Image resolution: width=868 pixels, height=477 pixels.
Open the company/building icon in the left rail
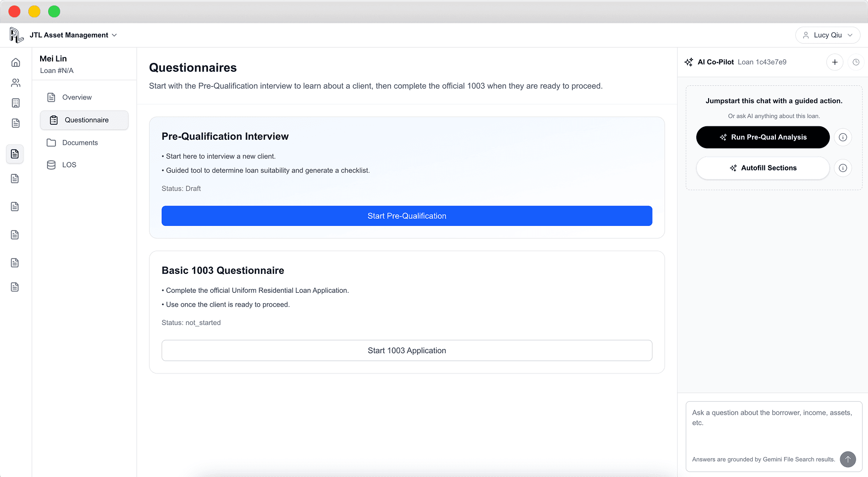(15, 103)
